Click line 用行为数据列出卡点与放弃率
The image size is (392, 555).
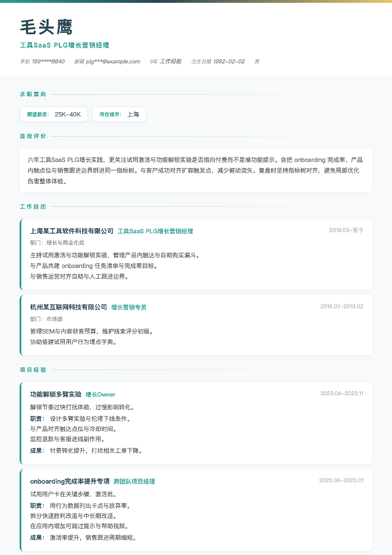[x=90, y=506]
